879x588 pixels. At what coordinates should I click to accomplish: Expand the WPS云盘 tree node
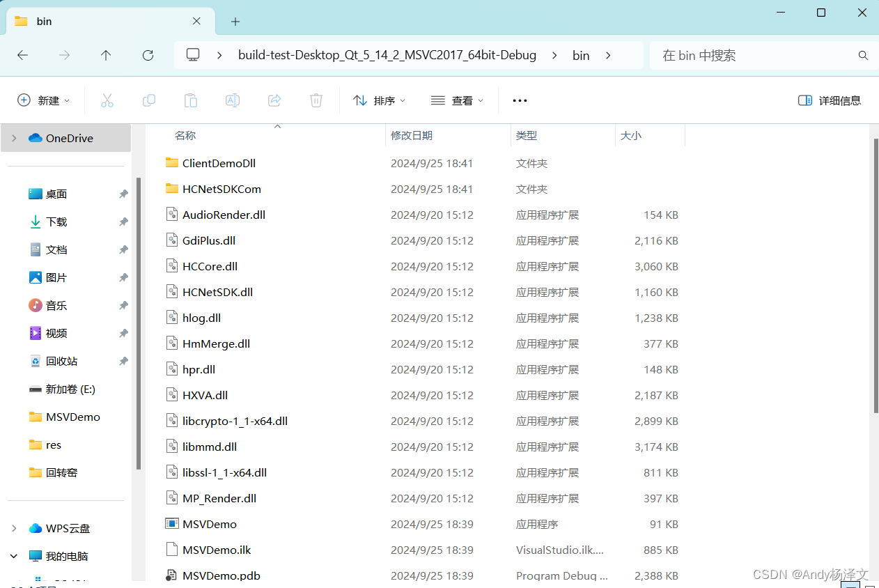[x=14, y=528]
